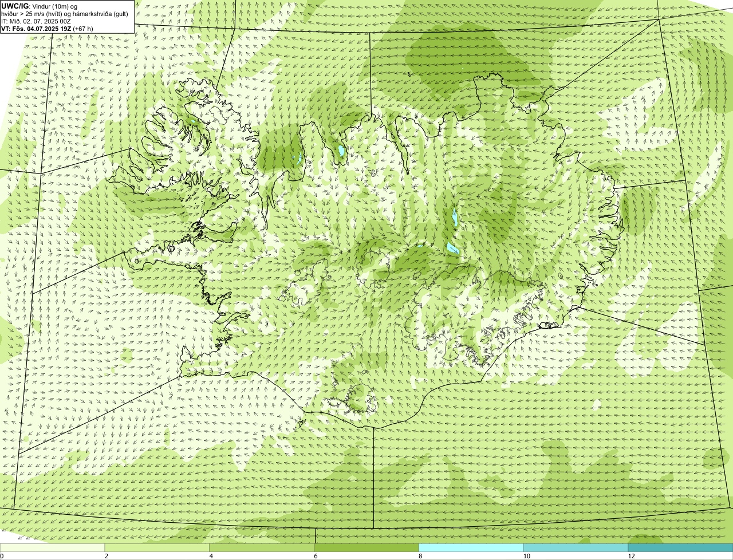
Task: Click the legend tick label "4"
Action: coord(211,556)
